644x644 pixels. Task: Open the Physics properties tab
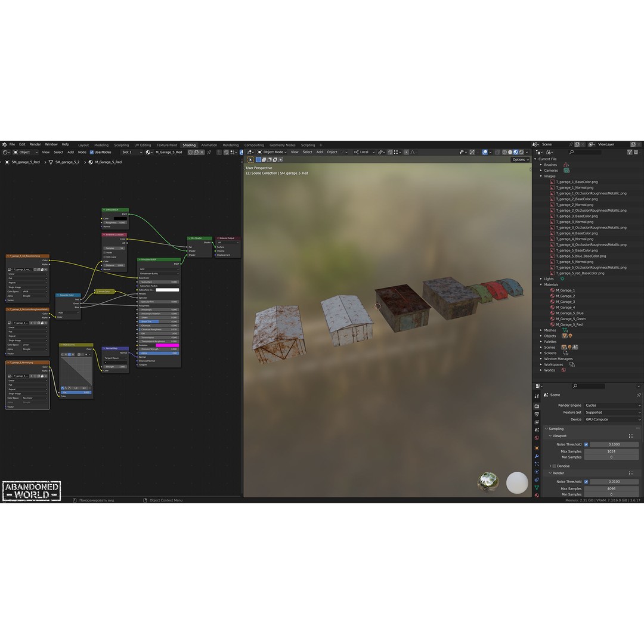(537, 472)
